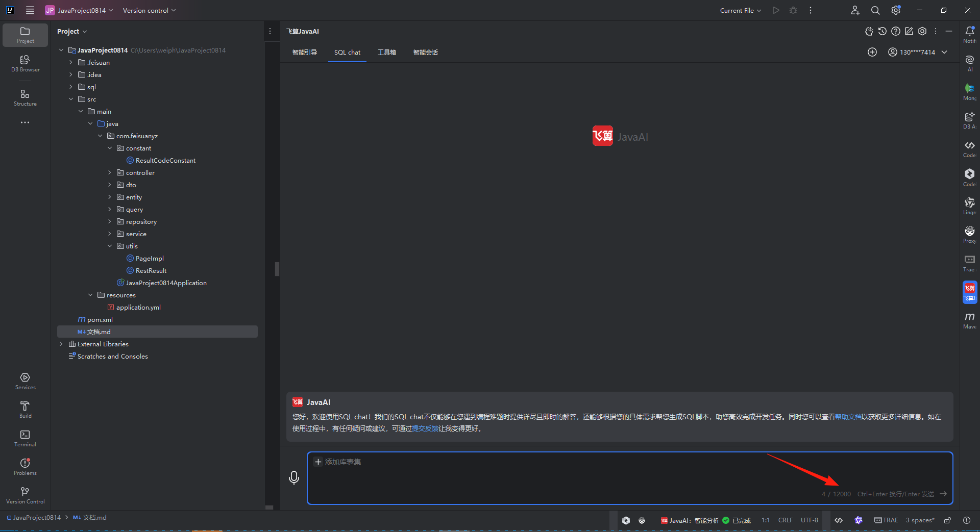Click the Run button in toolbar
Image resolution: width=980 pixels, height=532 pixels.
(x=776, y=10)
